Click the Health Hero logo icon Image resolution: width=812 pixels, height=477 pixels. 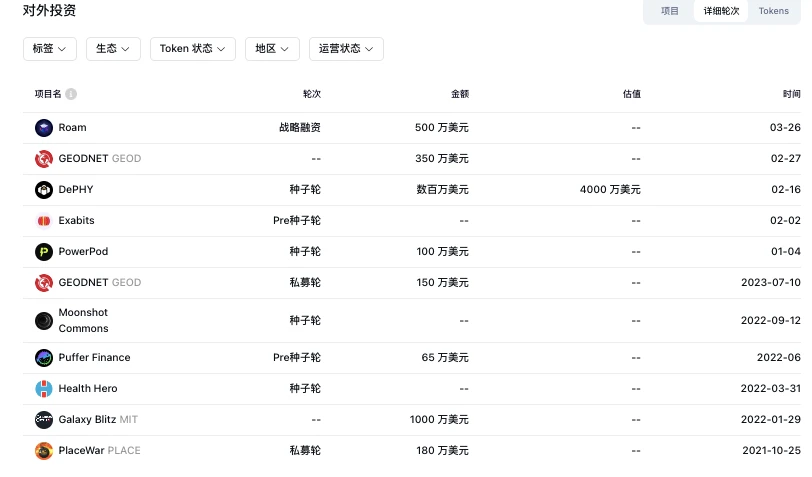click(43, 389)
